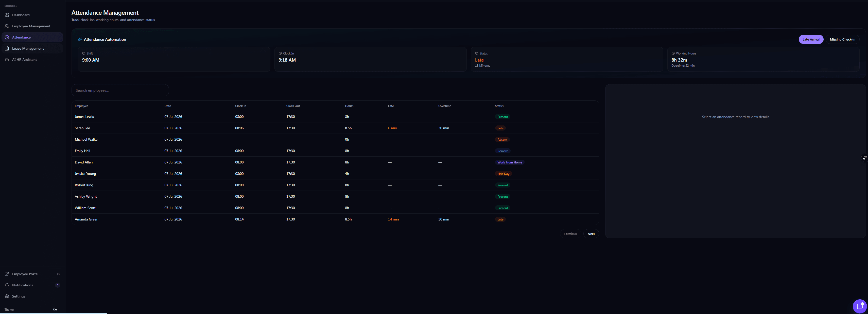Viewport: 868px width, 314px height.
Task: Click the Work From Home status badge
Action: pos(510,162)
